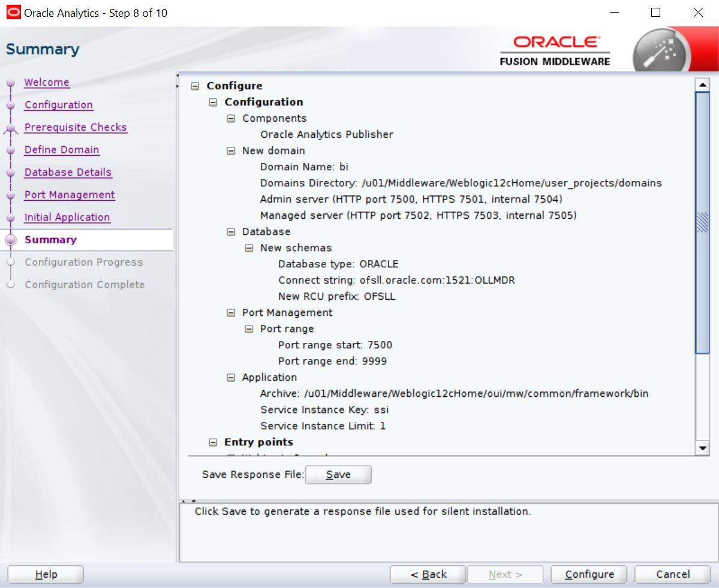719x588 pixels.
Task: Collapse the Database section
Action: (231, 232)
